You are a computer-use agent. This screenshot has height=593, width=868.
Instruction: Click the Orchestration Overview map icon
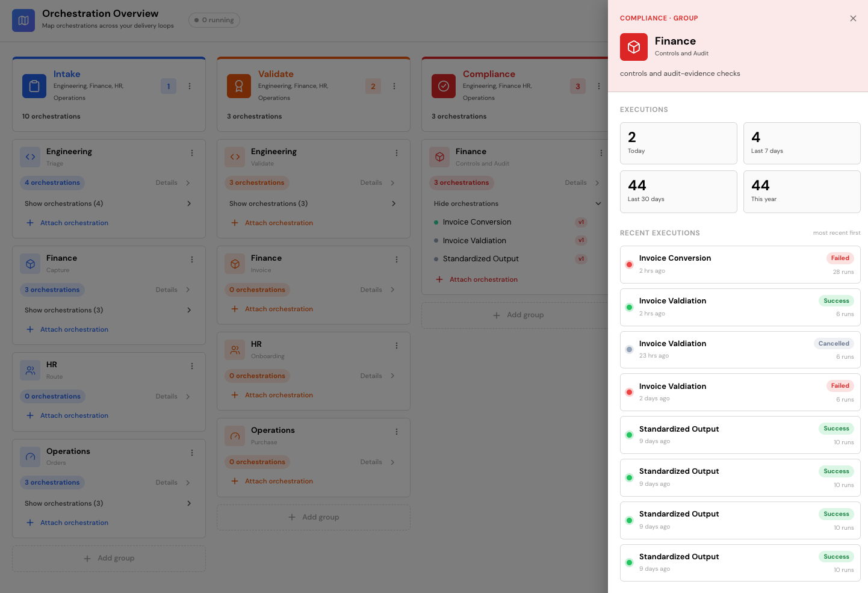23,20
